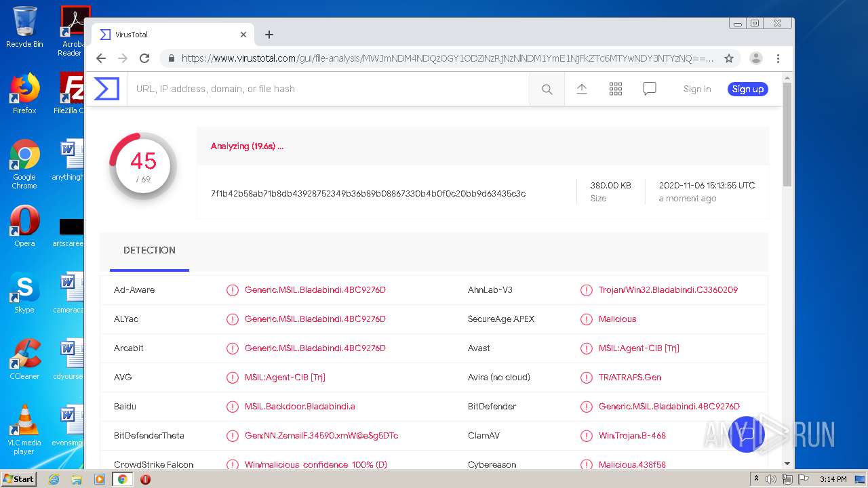
Task: Click the TR/ATRAPS.Gen result
Action: pyautogui.click(x=630, y=378)
